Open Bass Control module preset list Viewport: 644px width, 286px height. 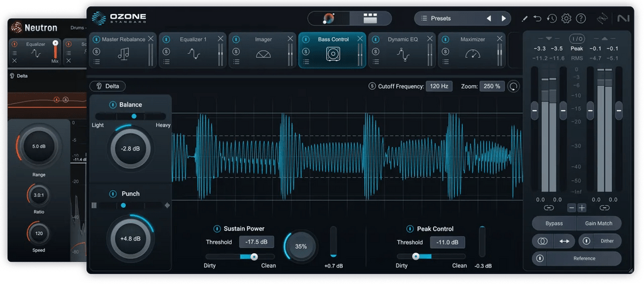click(x=306, y=62)
